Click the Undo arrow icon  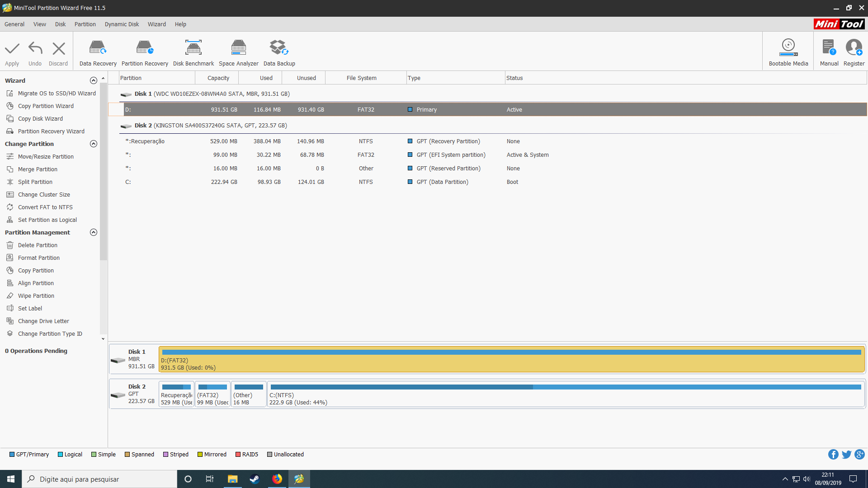[x=35, y=48]
